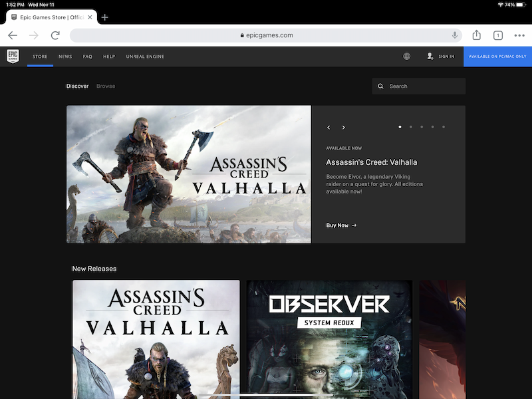Click the store Search field
532x399 pixels.
pyautogui.click(x=419, y=86)
